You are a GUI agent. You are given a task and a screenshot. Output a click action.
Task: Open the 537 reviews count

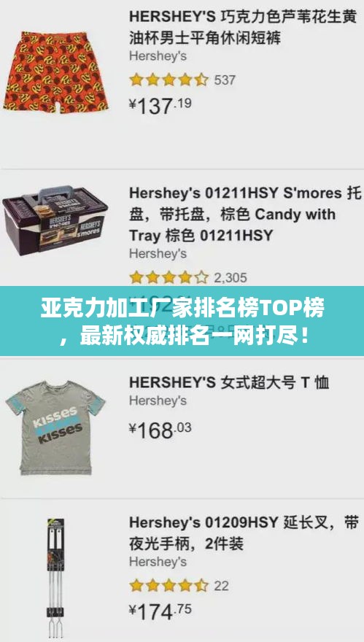(x=225, y=80)
